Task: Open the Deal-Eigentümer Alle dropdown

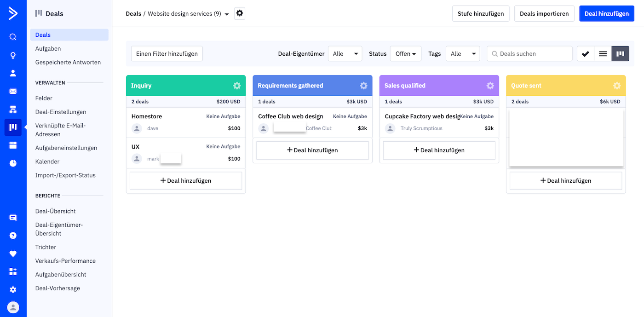Action: point(345,54)
